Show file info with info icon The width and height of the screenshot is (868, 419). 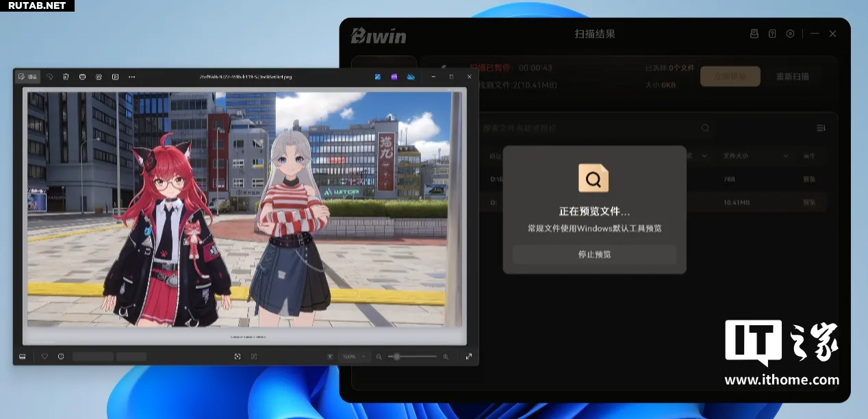tap(61, 356)
